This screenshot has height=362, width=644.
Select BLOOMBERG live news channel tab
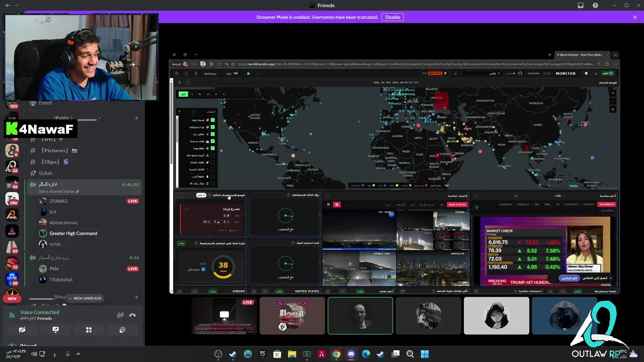click(x=606, y=205)
